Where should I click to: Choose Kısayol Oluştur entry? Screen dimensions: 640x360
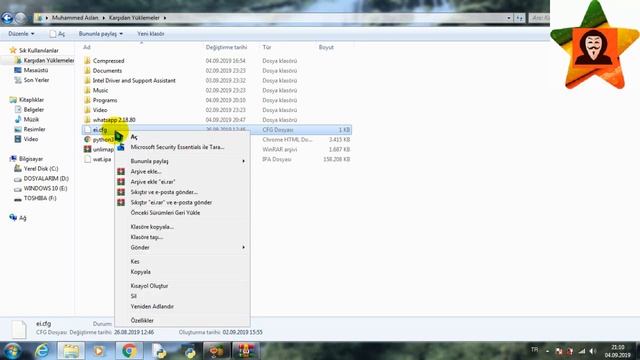tap(149, 286)
